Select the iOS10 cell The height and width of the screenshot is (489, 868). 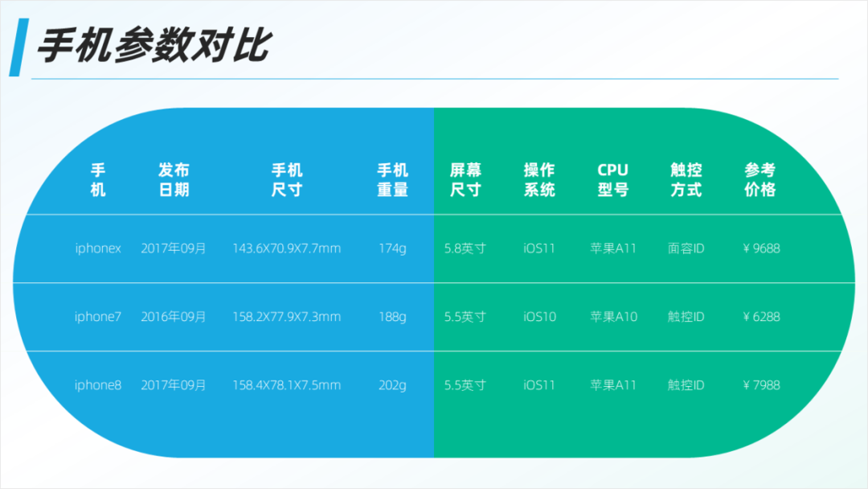click(540, 317)
